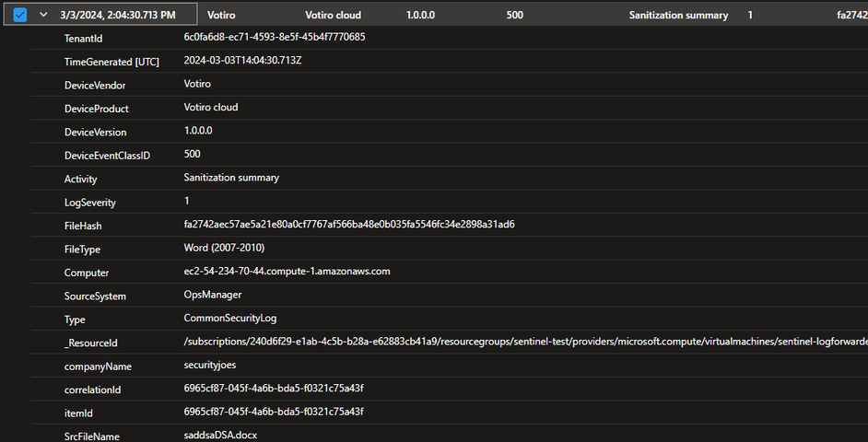Select the LogSeverity value 1
The width and height of the screenshot is (868, 442).
(x=186, y=202)
